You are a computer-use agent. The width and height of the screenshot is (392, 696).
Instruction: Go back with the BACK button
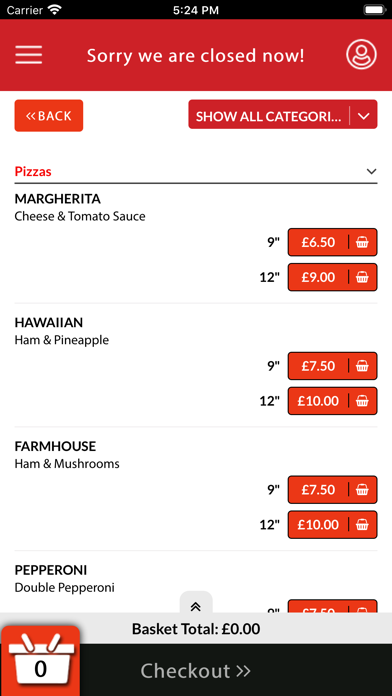(x=49, y=115)
